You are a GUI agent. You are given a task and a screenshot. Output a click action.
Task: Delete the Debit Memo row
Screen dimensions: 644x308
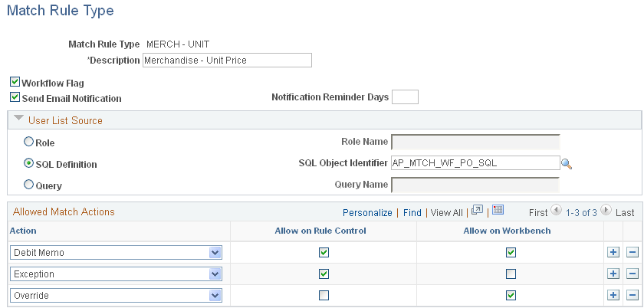pyautogui.click(x=632, y=253)
